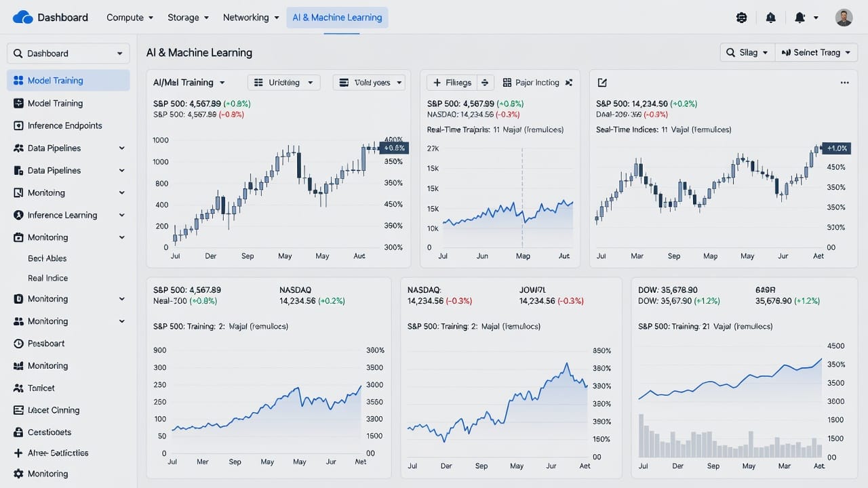Click the Dashboard title in the top bar
This screenshot has width=868, height=488.
click(x=63, y=18)
